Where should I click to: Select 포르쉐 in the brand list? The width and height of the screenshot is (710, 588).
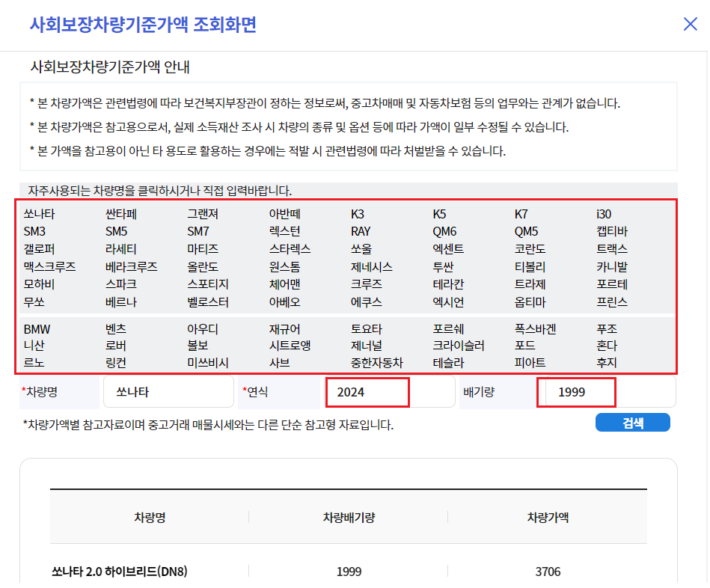click(x=450, y=328)
